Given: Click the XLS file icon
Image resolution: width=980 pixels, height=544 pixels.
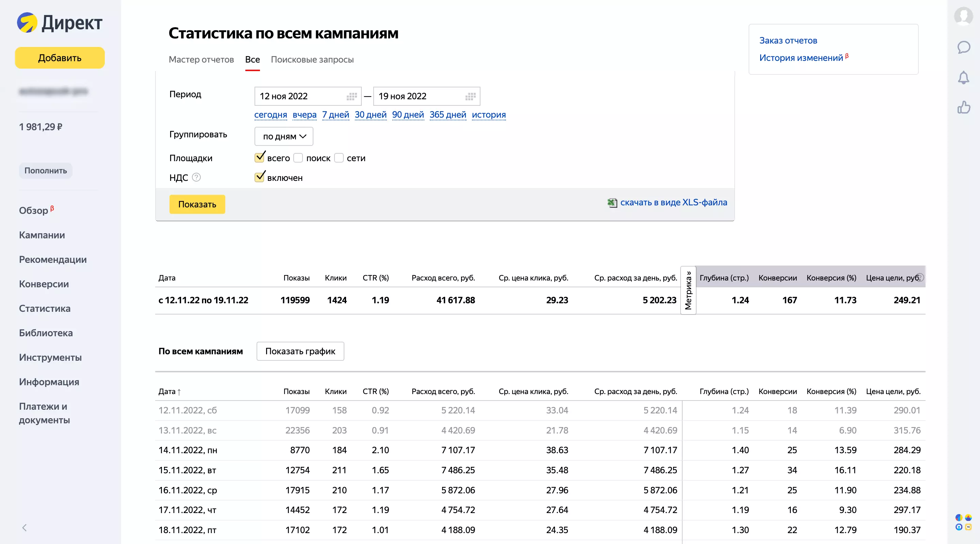Looking at the screenshot, I should point(612,203).
